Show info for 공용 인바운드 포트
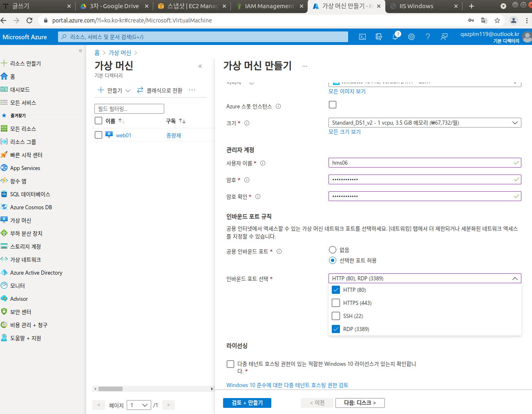 279,251
